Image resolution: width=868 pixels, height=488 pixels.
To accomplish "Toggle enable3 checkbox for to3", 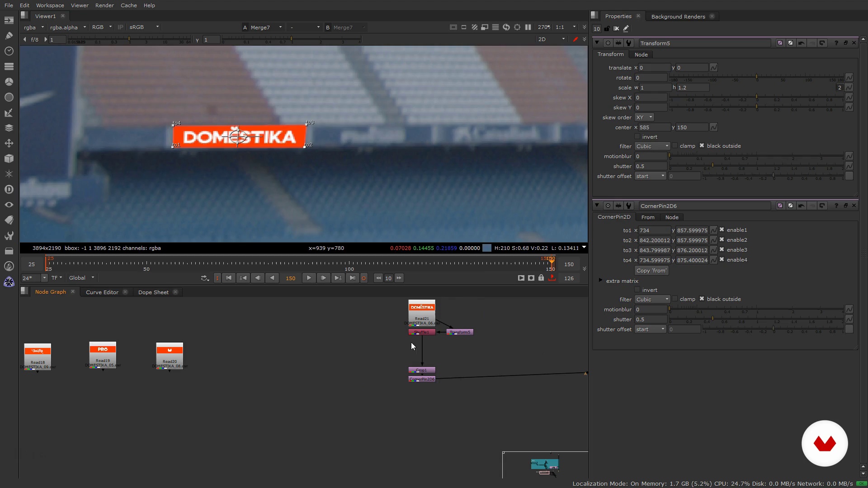I will point(722,249).
